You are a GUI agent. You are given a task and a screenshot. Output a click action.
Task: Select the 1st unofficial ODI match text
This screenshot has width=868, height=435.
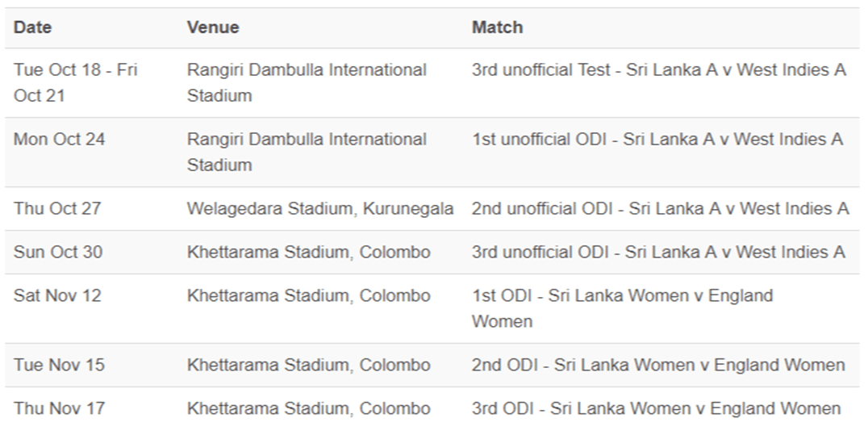[657, 139]
